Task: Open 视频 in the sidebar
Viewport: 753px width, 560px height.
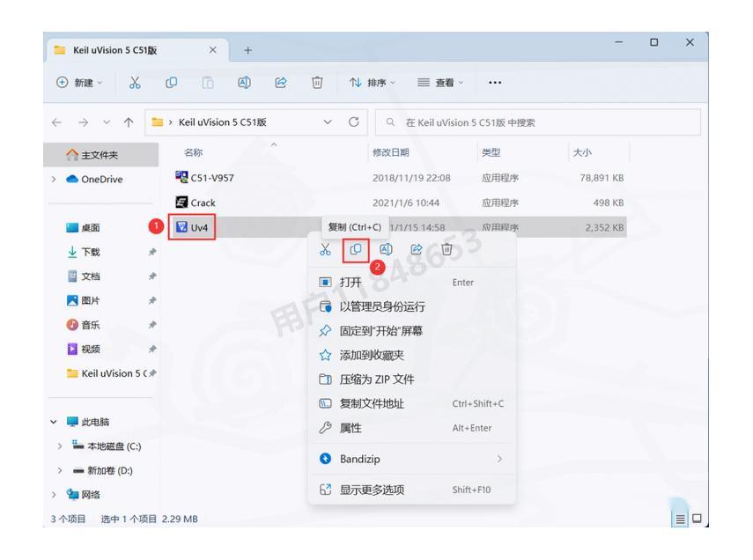Action: 83,350
